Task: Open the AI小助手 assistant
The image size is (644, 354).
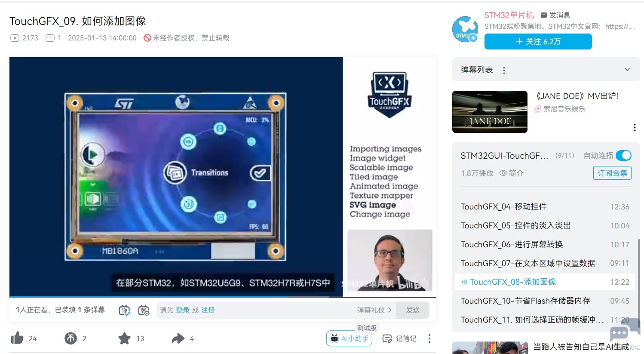Action: (349, 339)
